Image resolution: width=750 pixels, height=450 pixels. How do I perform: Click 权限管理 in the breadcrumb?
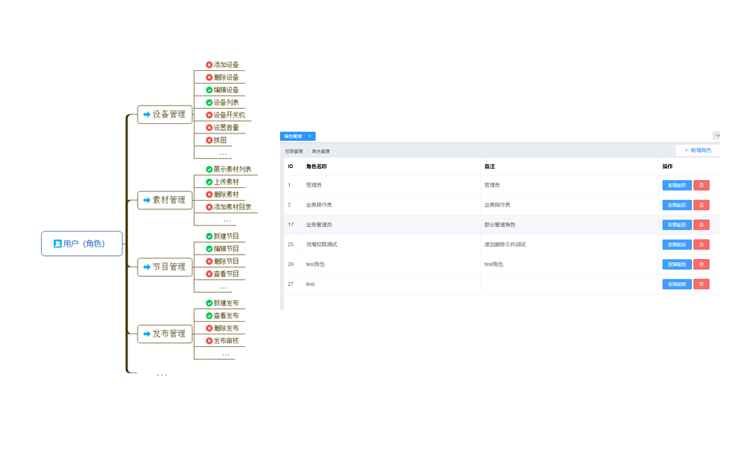pyautogui.click(x=294, y=151)
